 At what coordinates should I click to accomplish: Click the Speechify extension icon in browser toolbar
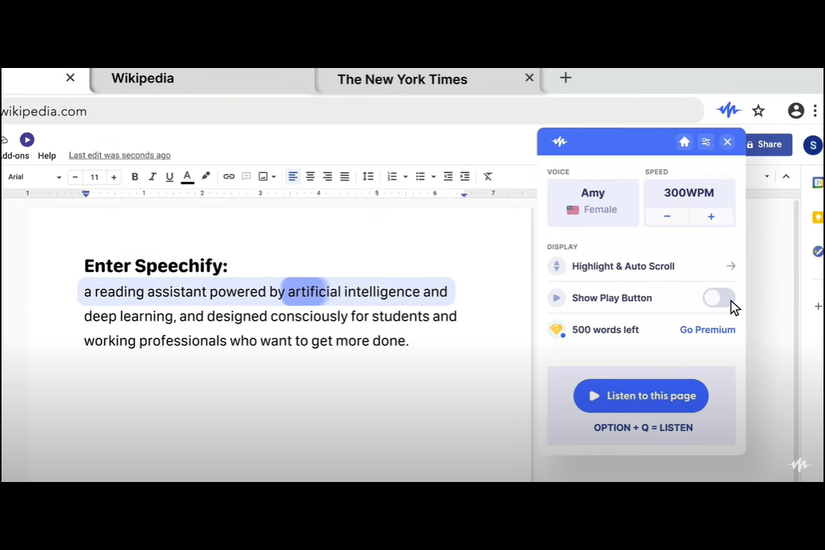pyautogui.click(x=729, y=111)
